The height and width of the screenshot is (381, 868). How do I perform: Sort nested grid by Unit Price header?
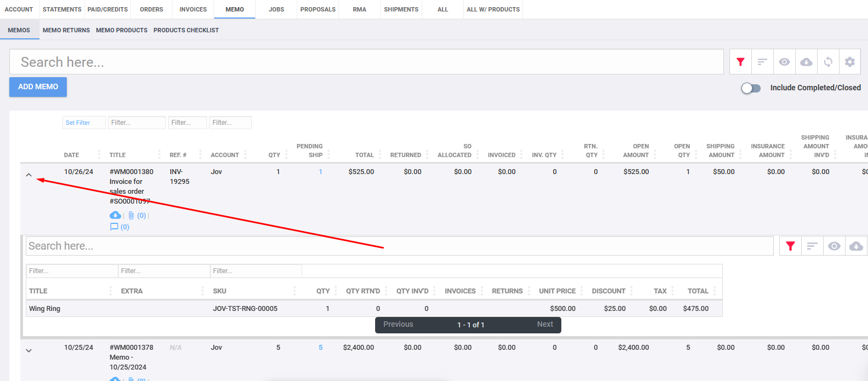(x=557, y=291)
